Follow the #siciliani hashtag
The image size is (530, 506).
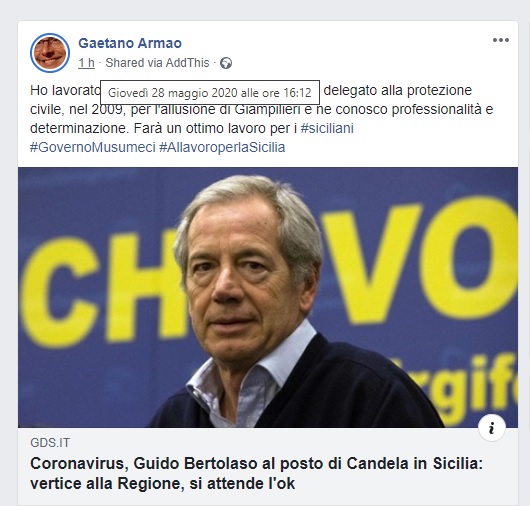(x=327, y=128)
